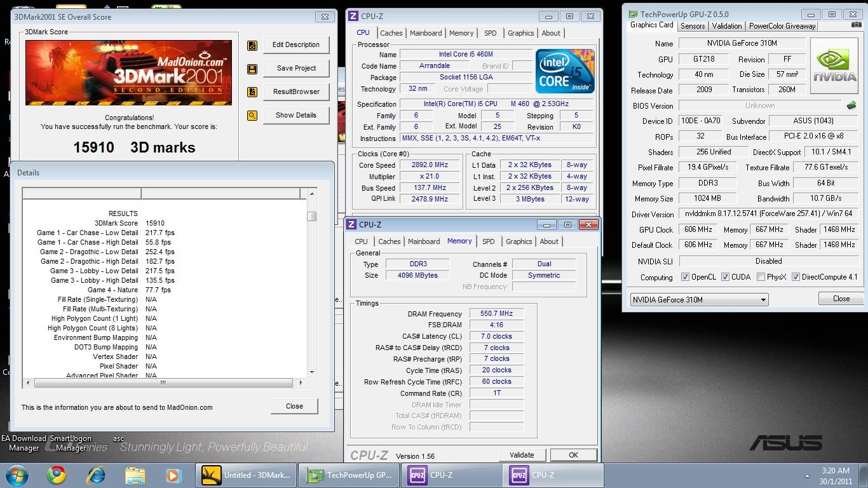Click the Edit Description button
The image size is (868, 488).
pos(296,45)
